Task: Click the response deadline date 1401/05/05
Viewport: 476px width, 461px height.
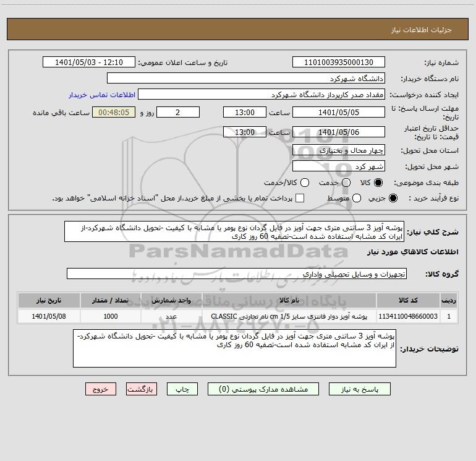Action: click(339, 112)
